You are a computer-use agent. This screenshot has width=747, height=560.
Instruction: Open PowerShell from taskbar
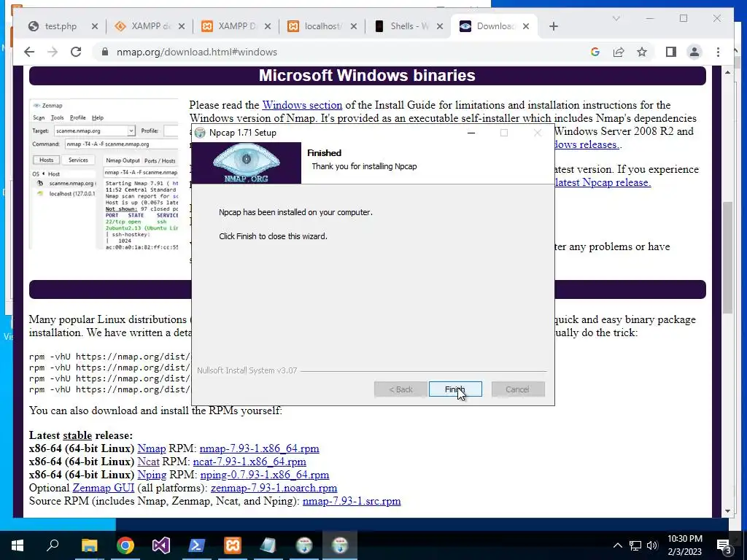point(197,545)
